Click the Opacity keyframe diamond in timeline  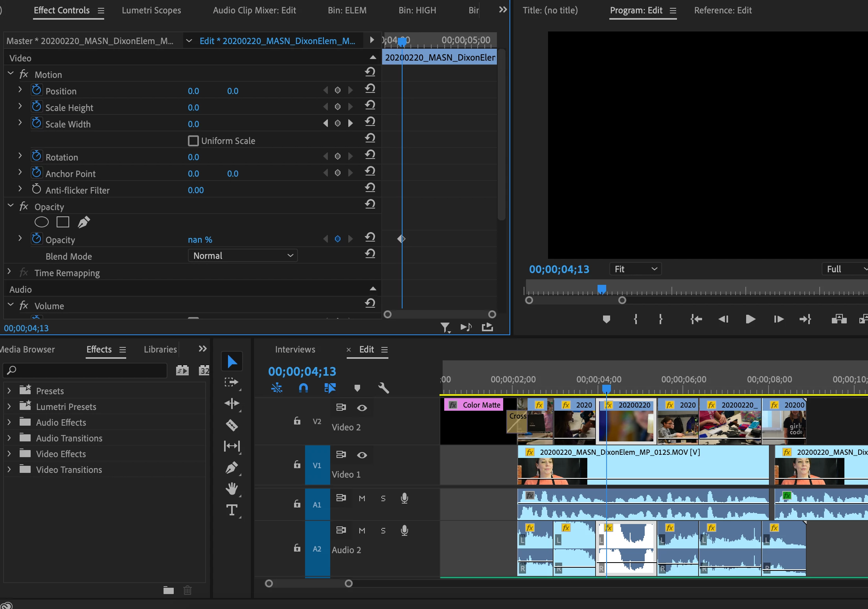pos(401,239)
